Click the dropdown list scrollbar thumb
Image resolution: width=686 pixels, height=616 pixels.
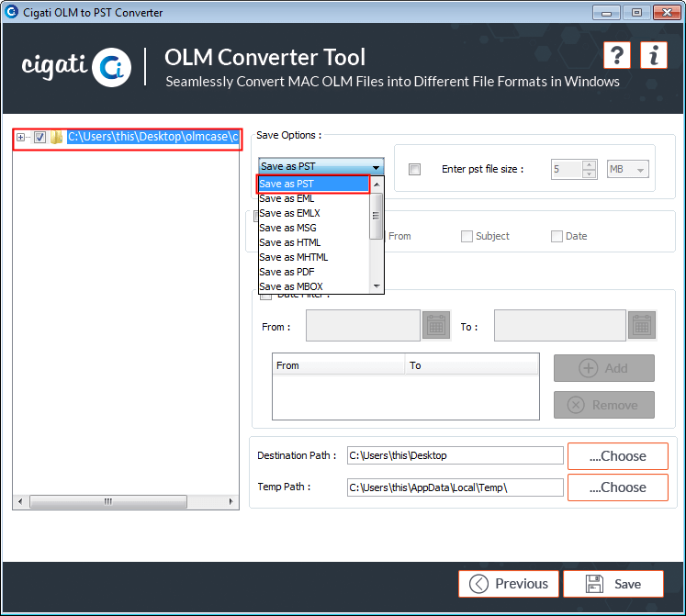point(377,216)
